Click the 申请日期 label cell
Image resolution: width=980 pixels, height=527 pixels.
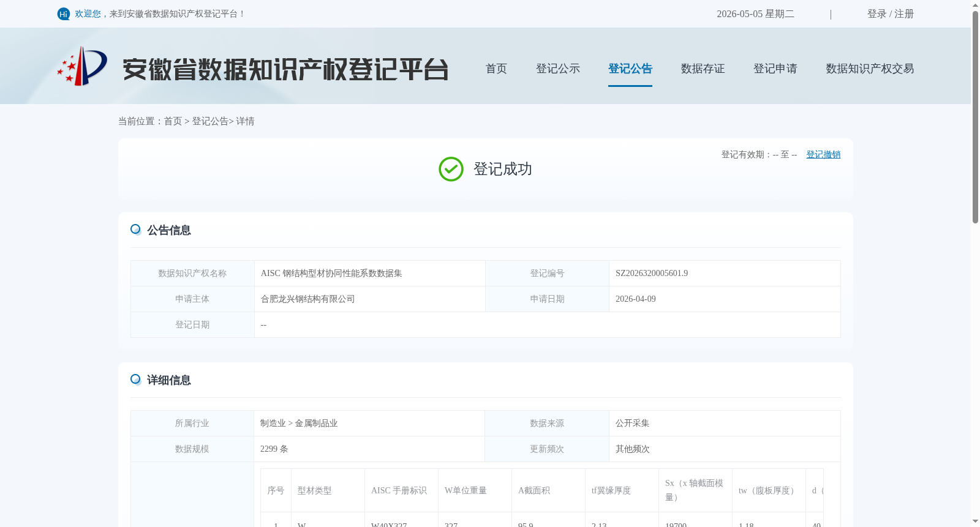click(x=547, y=299)
